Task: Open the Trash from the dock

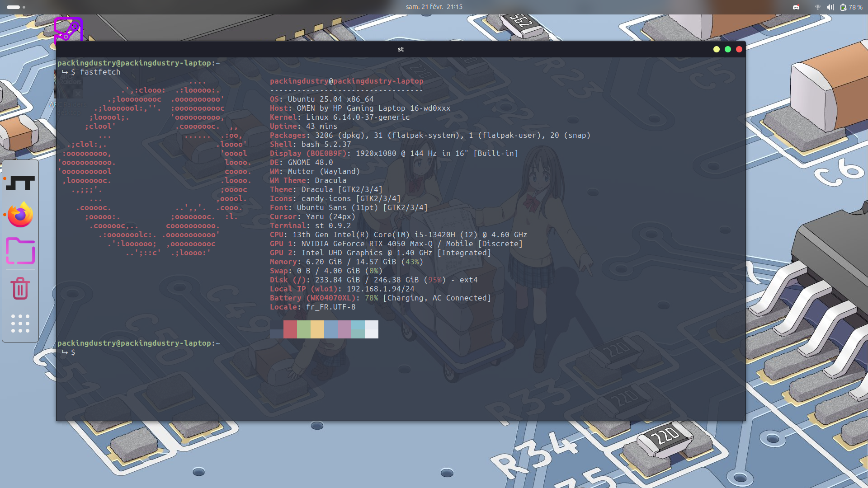Action: point(20,288)
